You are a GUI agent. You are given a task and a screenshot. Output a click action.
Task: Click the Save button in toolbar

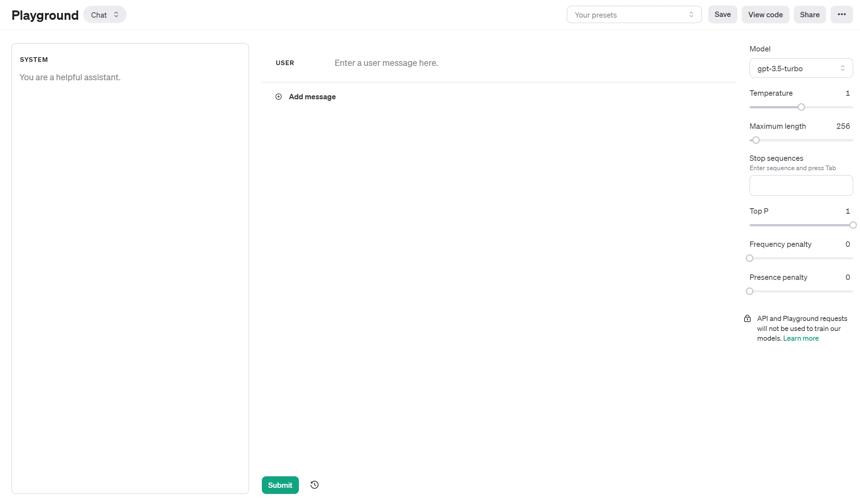click(723, 14)
